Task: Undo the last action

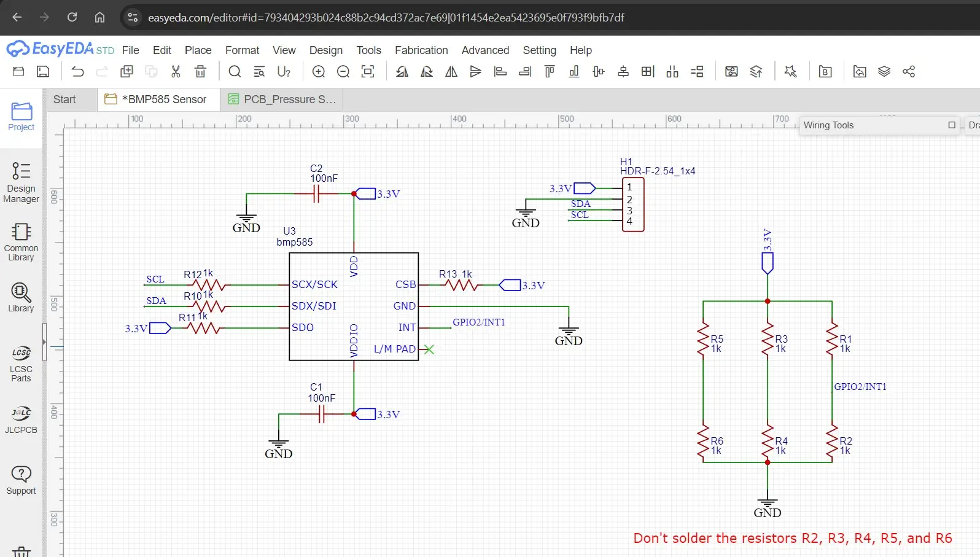Action: [77, 71]
